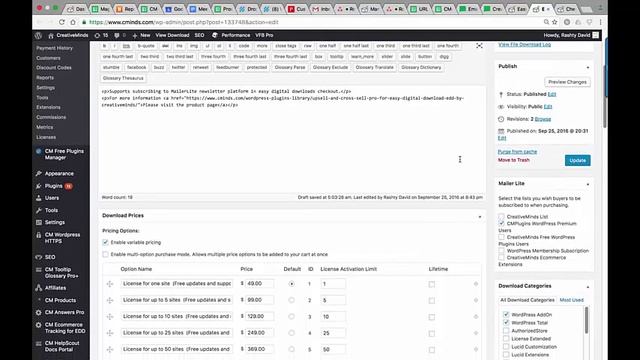Screen dimensions: 640x360
Task: Go to browser home page icon
Action: pyautogui.click(x=73, y=22)
